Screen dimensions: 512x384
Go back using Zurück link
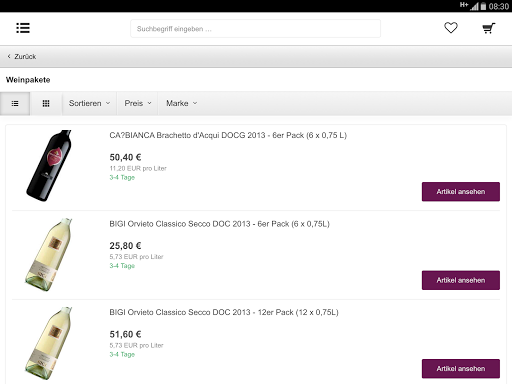22,57
